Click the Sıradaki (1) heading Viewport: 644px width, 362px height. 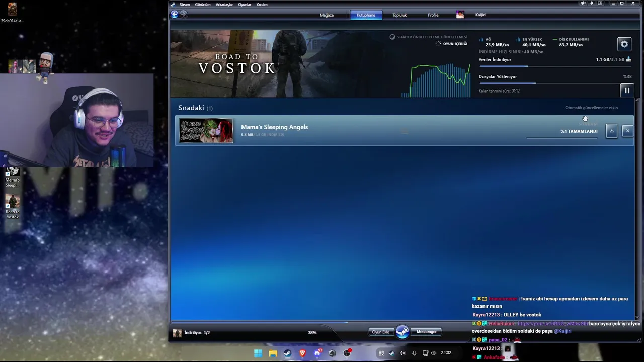[x=195, y=108]
